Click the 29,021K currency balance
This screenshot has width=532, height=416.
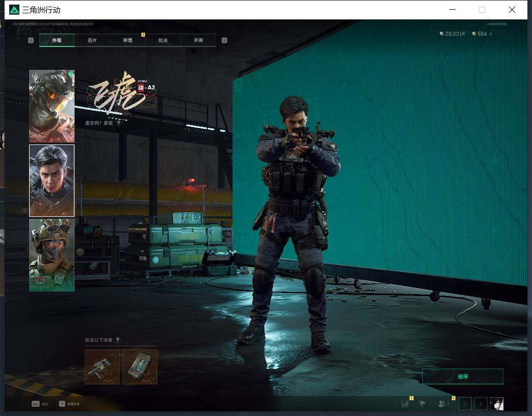[452, 34]
